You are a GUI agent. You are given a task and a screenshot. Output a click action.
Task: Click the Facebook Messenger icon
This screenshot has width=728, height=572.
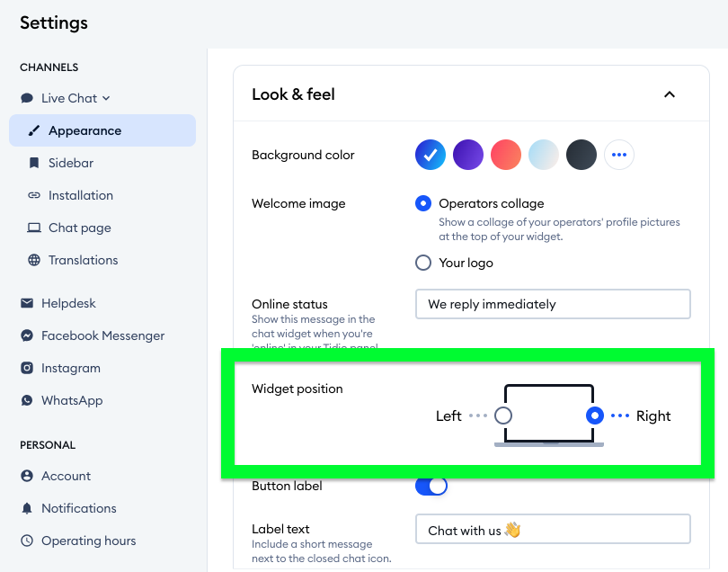click(27, 335)
